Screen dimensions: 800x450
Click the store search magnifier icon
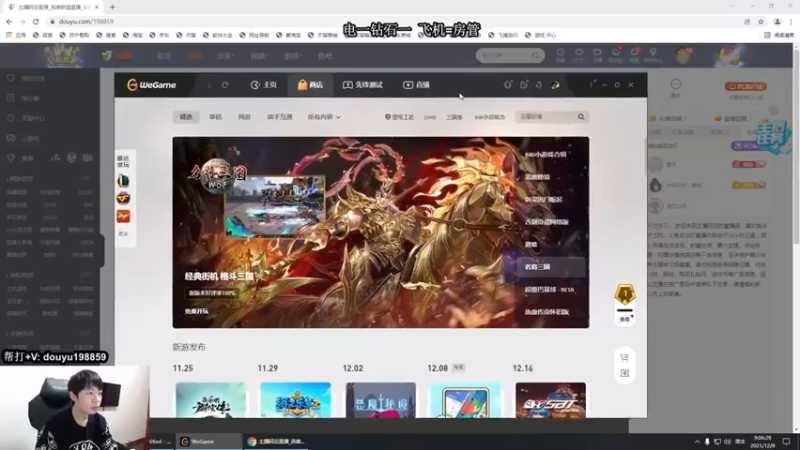(581, 117)
